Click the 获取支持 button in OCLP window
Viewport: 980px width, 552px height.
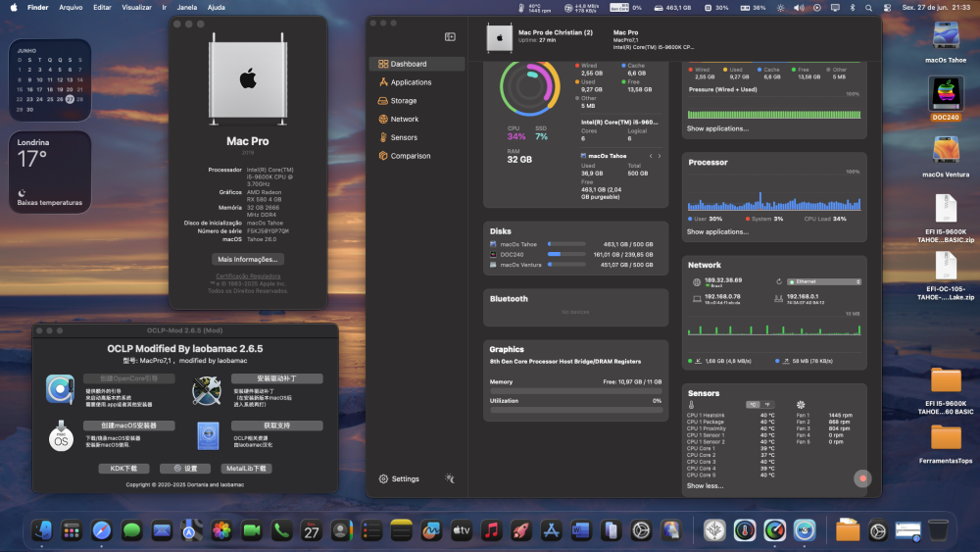[x=277, y=426]
